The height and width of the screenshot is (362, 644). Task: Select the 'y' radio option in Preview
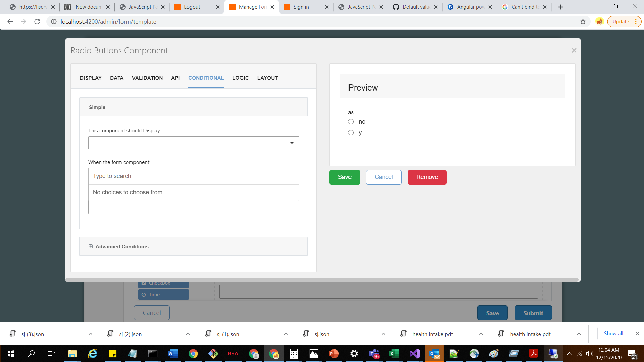pyautogui.click(x=351, y=133)
